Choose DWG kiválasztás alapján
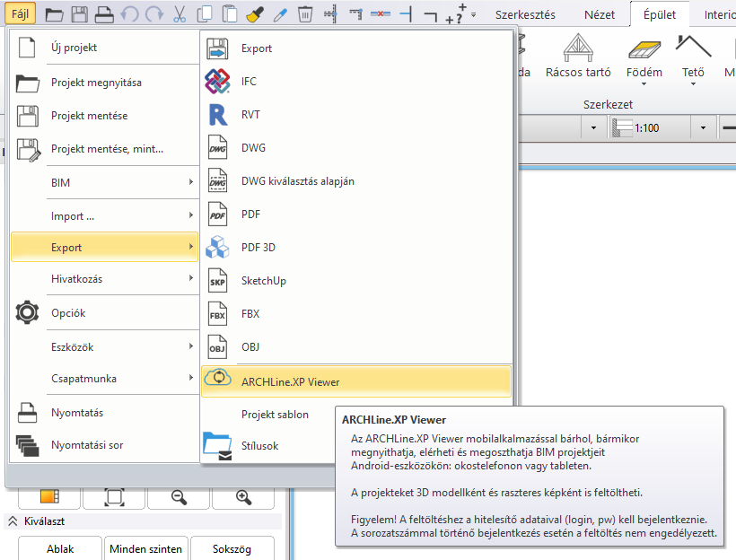736x560 pixels. pos(356,181)
